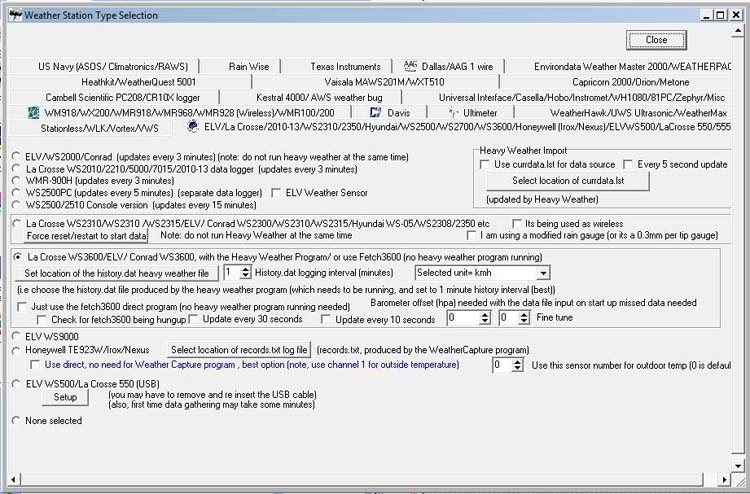Image resolution: width=750 pixels, height=494 pixels.
Task: Click Set location of the history.dat file
Action: click(x=116, y=274)
